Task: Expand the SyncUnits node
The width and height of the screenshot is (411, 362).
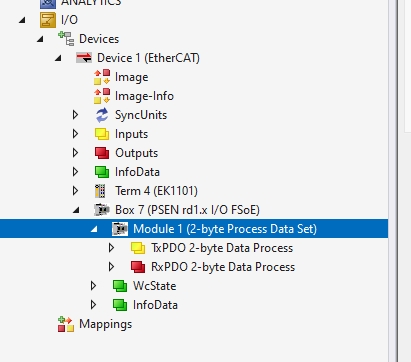Action: (75, 115)
